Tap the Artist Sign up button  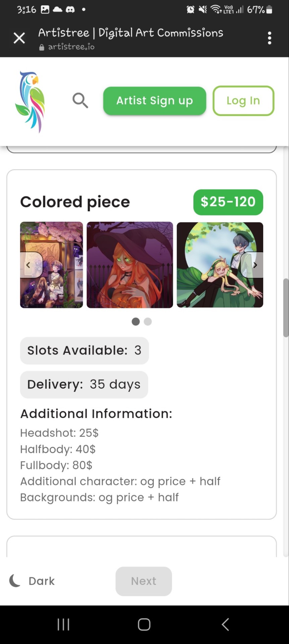(x=155, y=101)
